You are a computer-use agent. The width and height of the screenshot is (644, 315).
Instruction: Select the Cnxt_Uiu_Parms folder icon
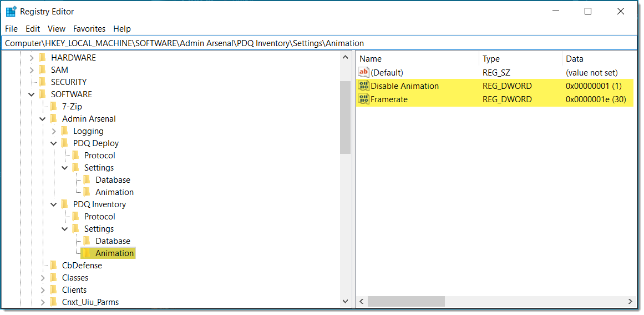pyautogui.click(x=53, y=302)
